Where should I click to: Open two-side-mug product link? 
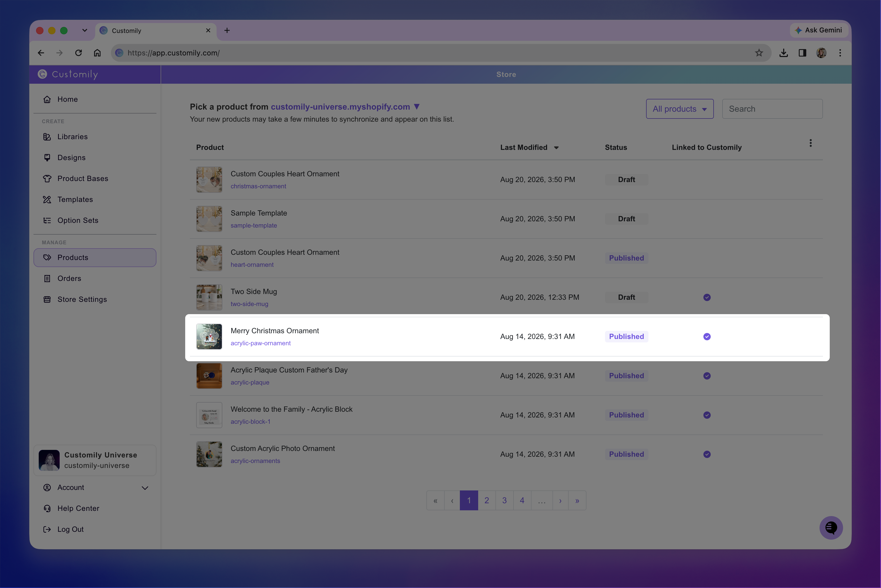249,304
